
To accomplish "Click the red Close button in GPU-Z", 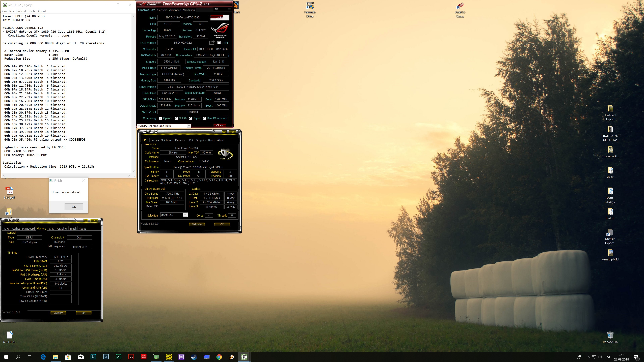I will (x=220, y=125).
